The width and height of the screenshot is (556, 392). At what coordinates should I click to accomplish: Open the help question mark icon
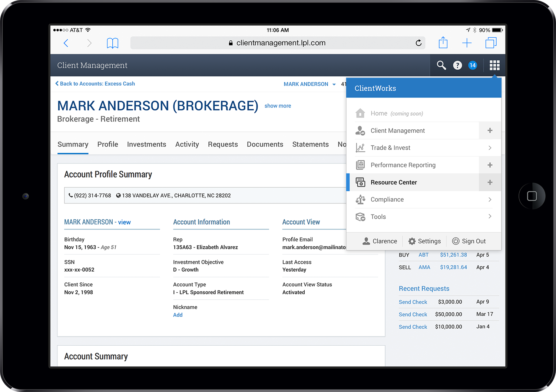[x=457, y=66]
